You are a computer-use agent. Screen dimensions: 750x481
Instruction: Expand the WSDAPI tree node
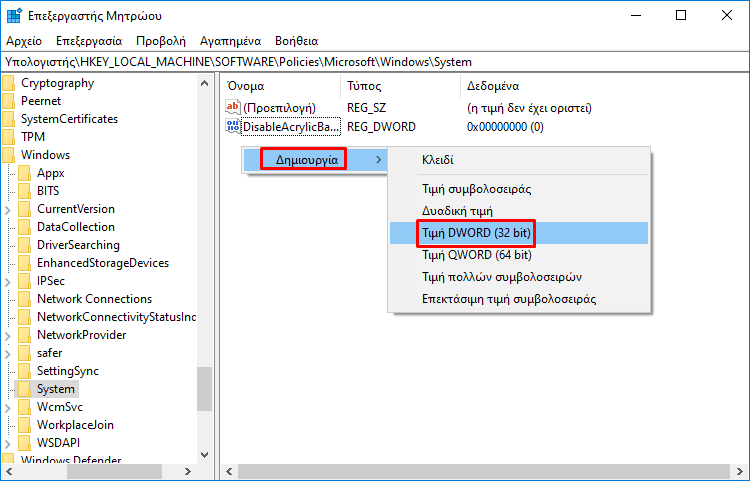click(x=8, y=444)
